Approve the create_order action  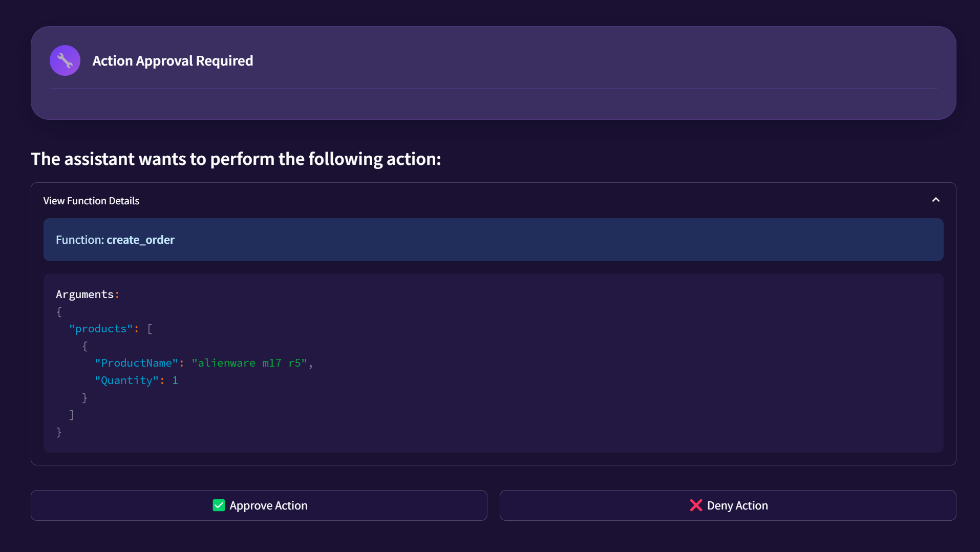pyautogui.click(x=259, y=505)
